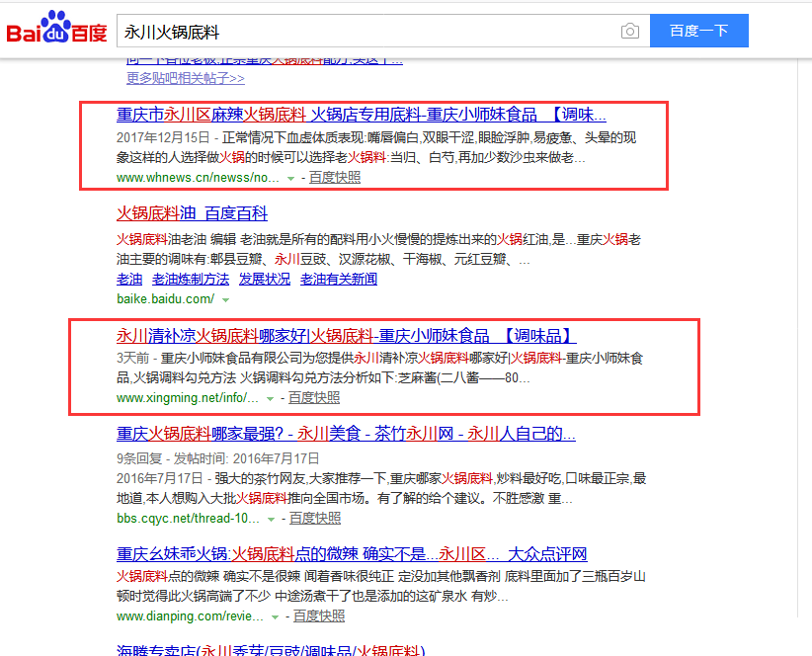Open camera image search icon
This screenshot has width=812, height=656.
(x=629, y=32)
